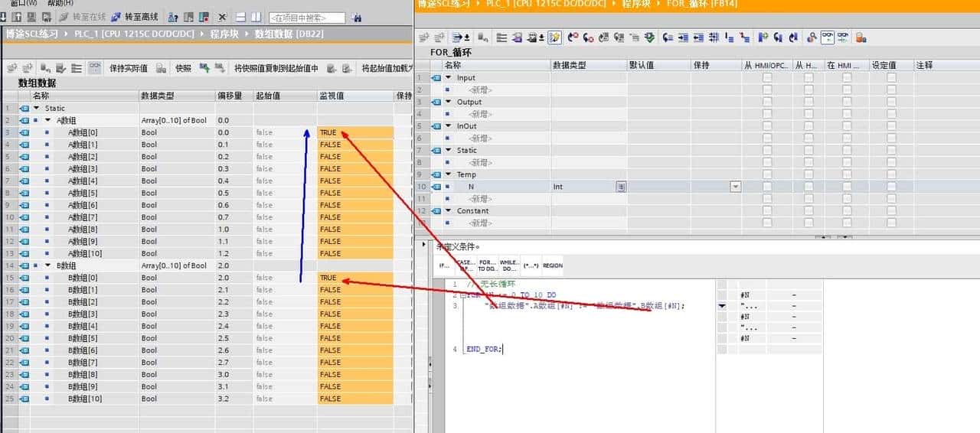
Task: Expand the 未定义条件 panel arrow
Action: [426, 245]
